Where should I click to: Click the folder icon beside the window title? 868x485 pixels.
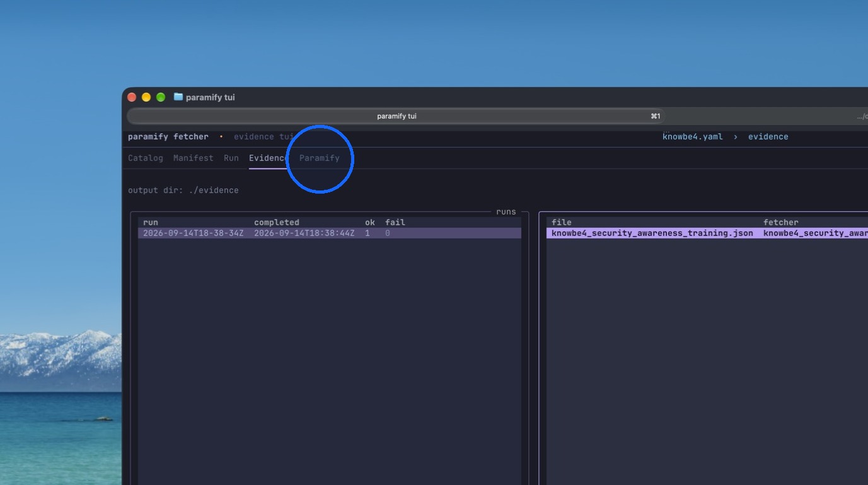point(178,97)
